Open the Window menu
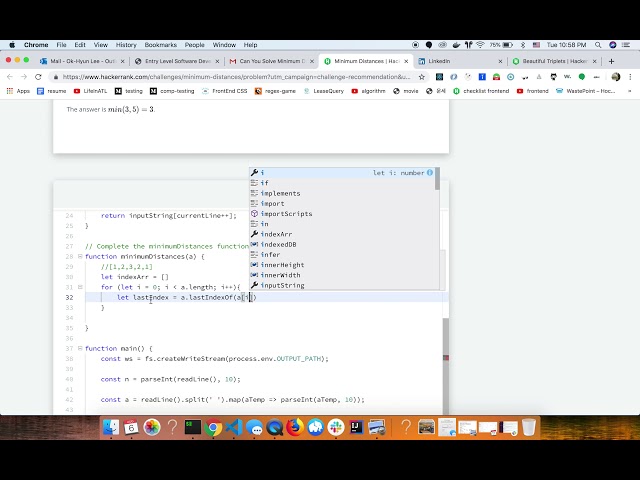 click(x=224, y=45)
